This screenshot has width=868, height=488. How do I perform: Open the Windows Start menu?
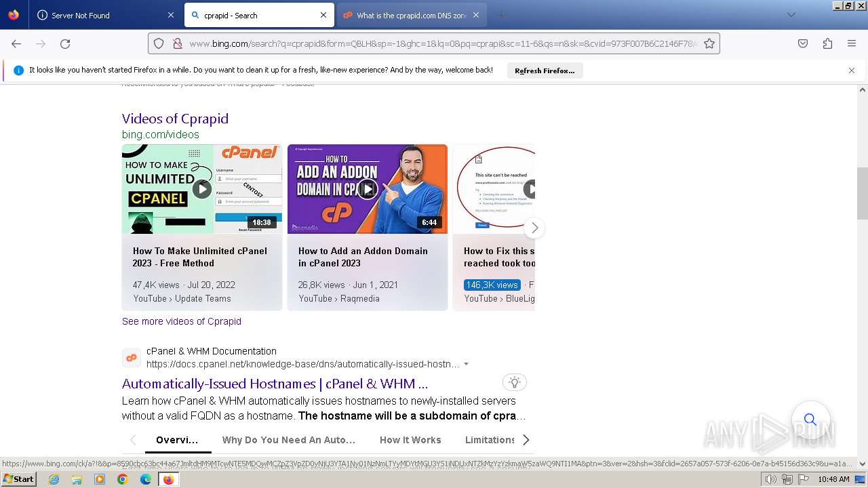(x=19, y=479)
